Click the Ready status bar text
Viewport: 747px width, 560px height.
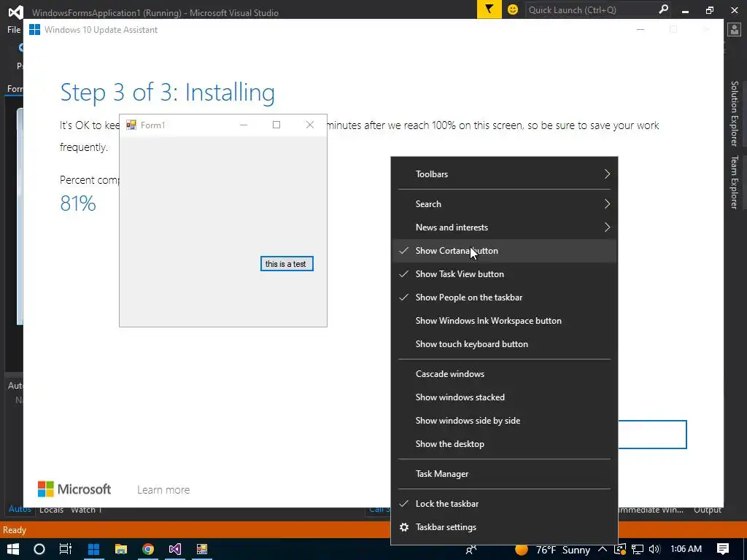pos(15,530)
